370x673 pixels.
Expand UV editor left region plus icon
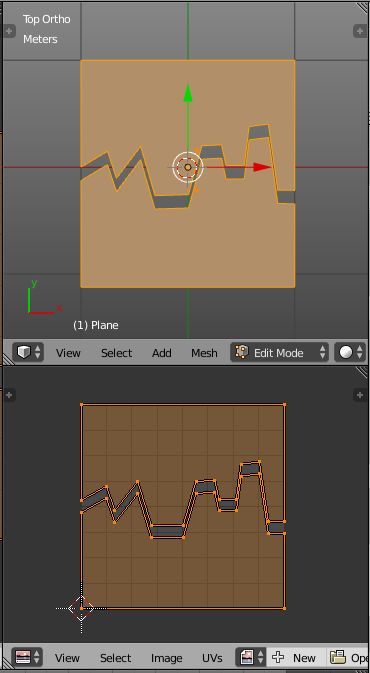(9, 395)
